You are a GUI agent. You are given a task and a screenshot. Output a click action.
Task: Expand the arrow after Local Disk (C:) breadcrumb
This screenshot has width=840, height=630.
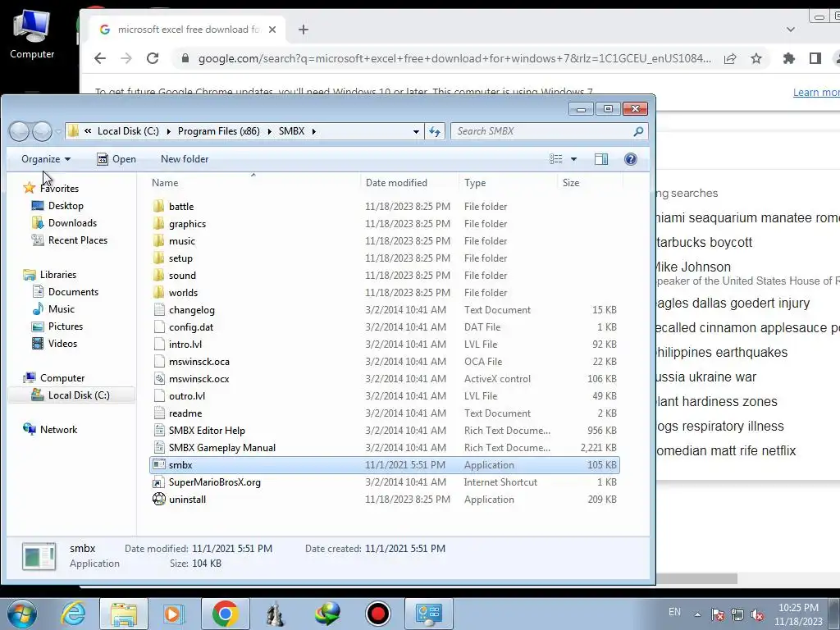168,131
